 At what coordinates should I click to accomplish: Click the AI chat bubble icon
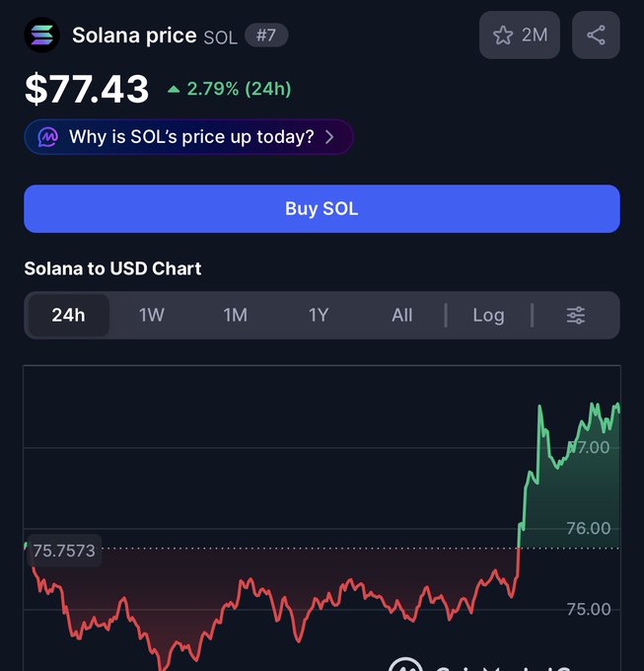tap(47, 137)
